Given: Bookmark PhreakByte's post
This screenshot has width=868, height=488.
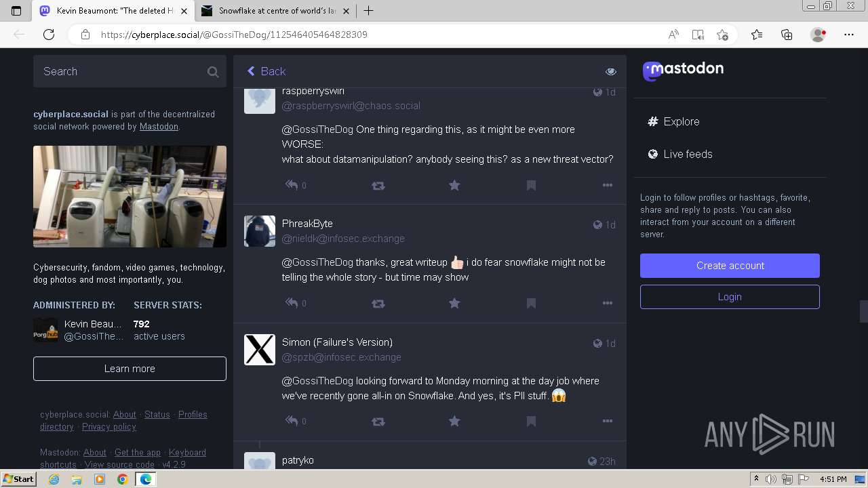Looking at the screenshot, I should pyautogui.click(x=531, y=303).
